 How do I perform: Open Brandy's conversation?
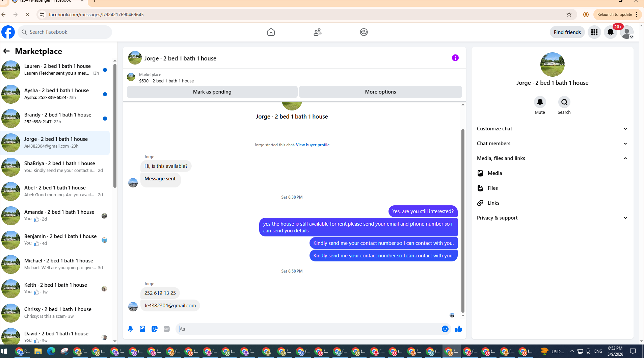(55, 119)
